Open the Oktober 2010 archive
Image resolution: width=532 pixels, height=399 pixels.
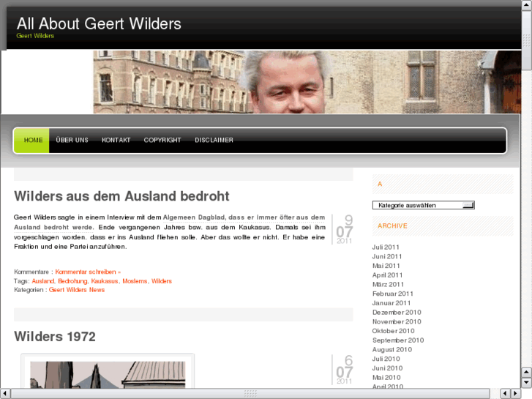[x=393, y=331]
